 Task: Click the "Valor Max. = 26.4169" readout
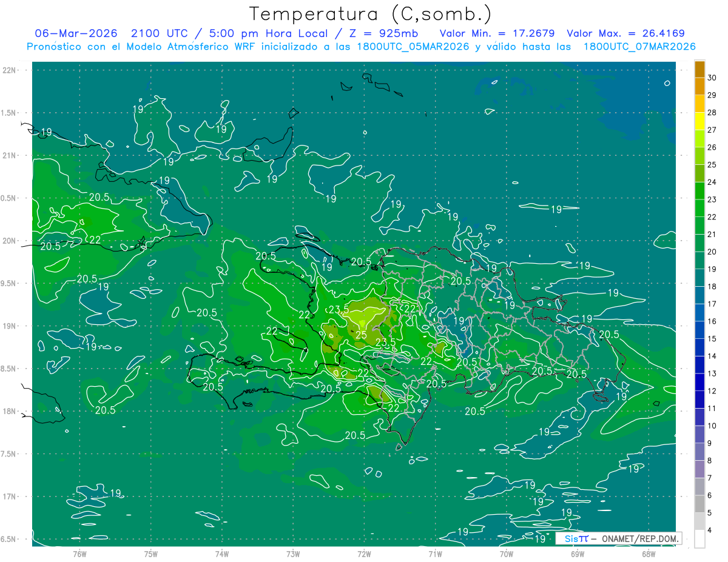pos(625,33)
